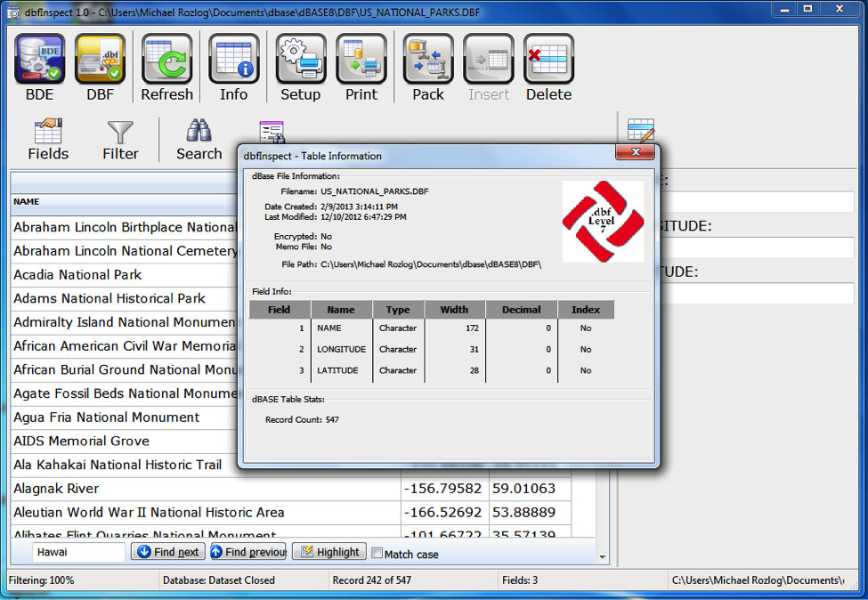
Task: Open the BDE database connection tool
Action: (39, 68)
